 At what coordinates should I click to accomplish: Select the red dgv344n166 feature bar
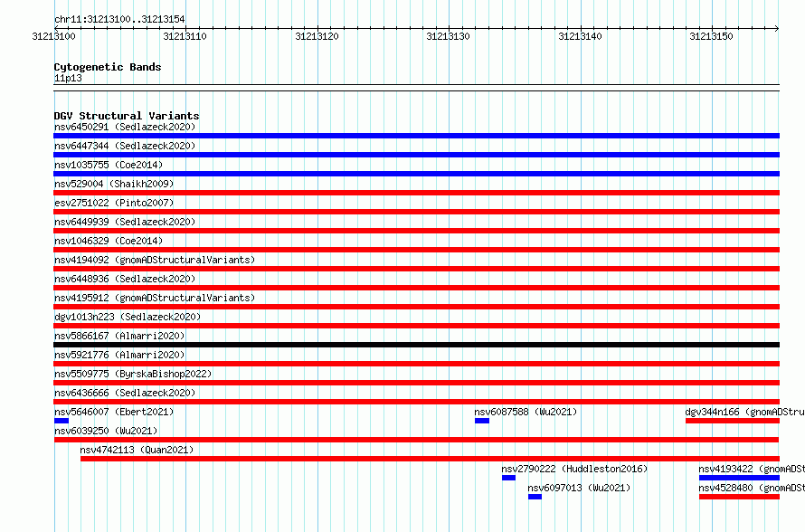click(732, 421)
